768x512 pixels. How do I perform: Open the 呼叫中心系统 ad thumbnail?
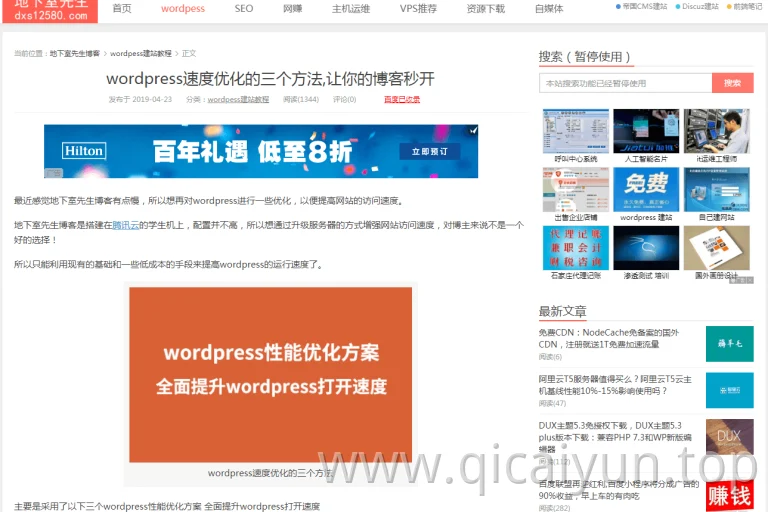click(x=576, y=136)
